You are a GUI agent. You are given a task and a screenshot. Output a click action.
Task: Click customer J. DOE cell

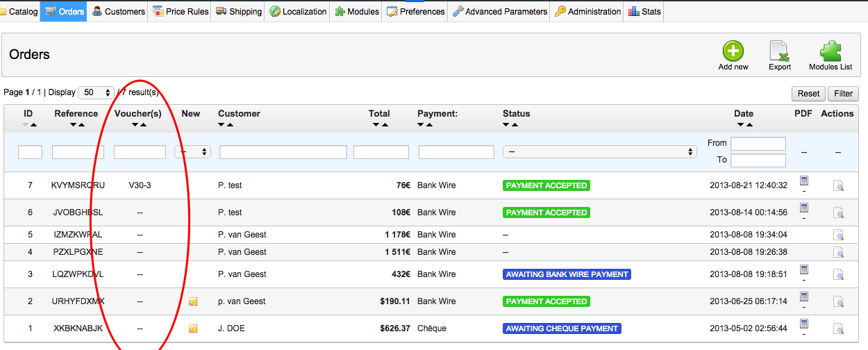click(x=231, y=328)
